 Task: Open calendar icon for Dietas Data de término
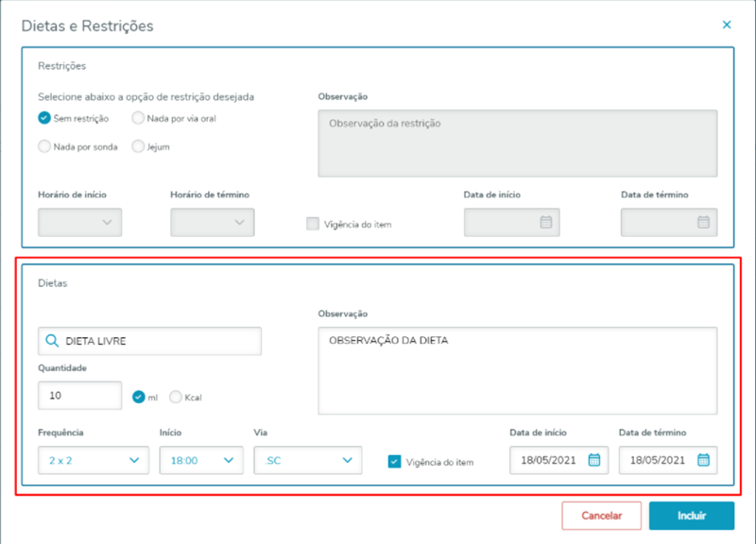click(x=703, y=460)
